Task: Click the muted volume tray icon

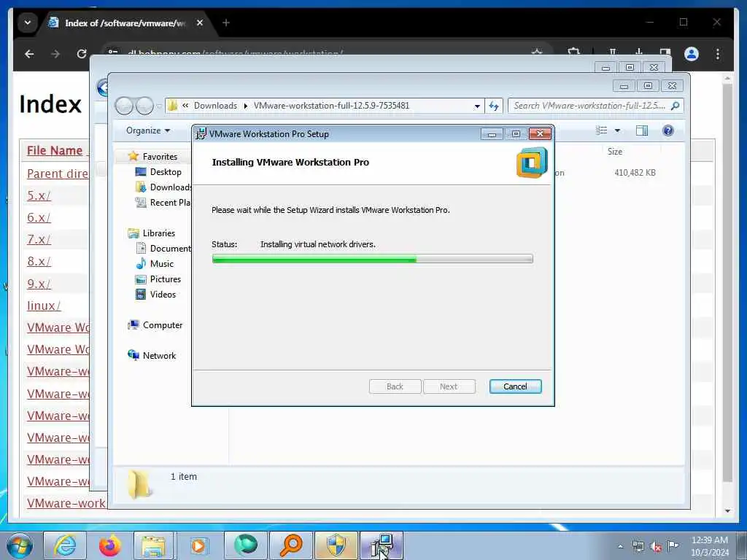Action: (656, 547)
